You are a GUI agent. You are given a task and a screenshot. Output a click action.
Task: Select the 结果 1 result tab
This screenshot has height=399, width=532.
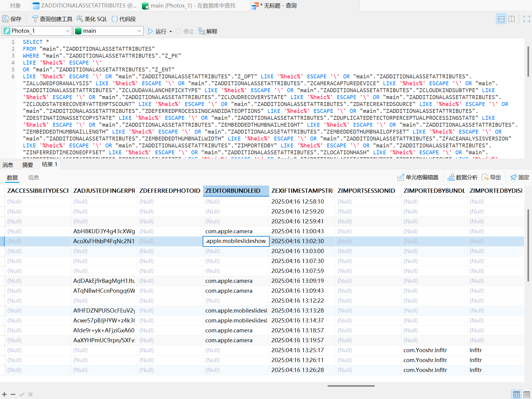coord(50,165)
